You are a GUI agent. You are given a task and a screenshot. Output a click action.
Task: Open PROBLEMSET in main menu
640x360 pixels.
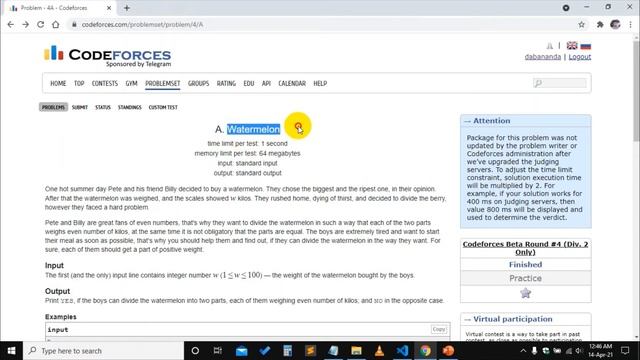pos(162,83)
